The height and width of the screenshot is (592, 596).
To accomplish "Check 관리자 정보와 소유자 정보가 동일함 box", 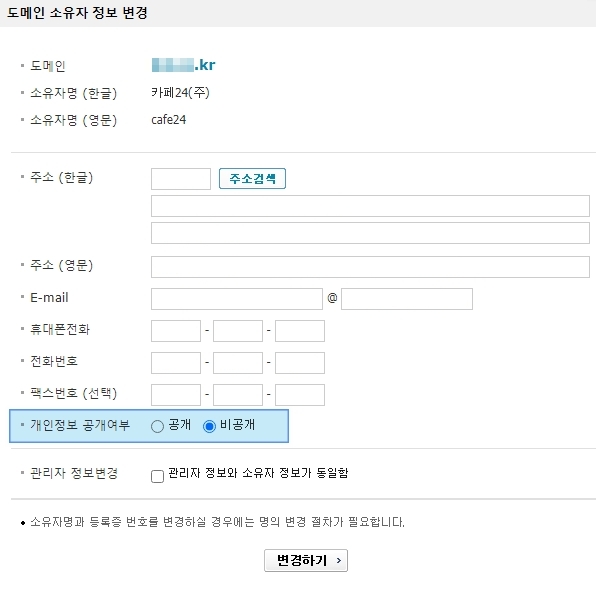I will [157, 476].
